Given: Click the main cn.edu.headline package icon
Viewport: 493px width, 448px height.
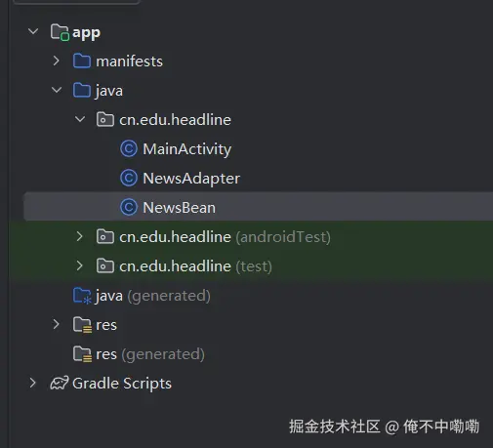Looking at the screenshot, I should (105, 119).
